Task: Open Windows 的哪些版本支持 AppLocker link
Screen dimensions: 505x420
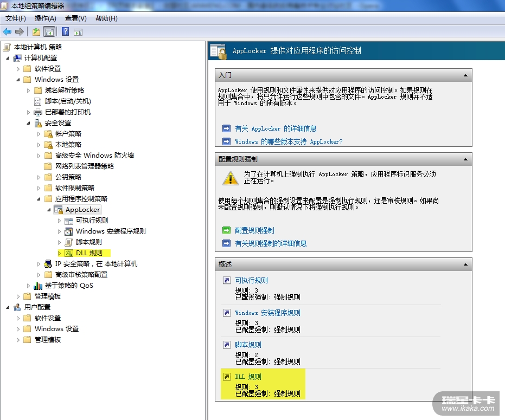Action: coord(289,141)
